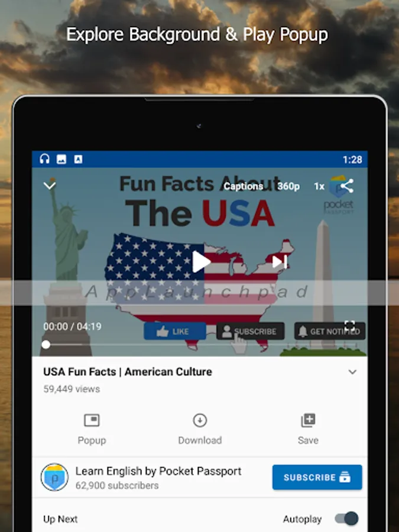Image resolution: width=399 pixels, height=532 pixels.
Task: Toggle the Autoplay switch
Action: pos(346,518)
